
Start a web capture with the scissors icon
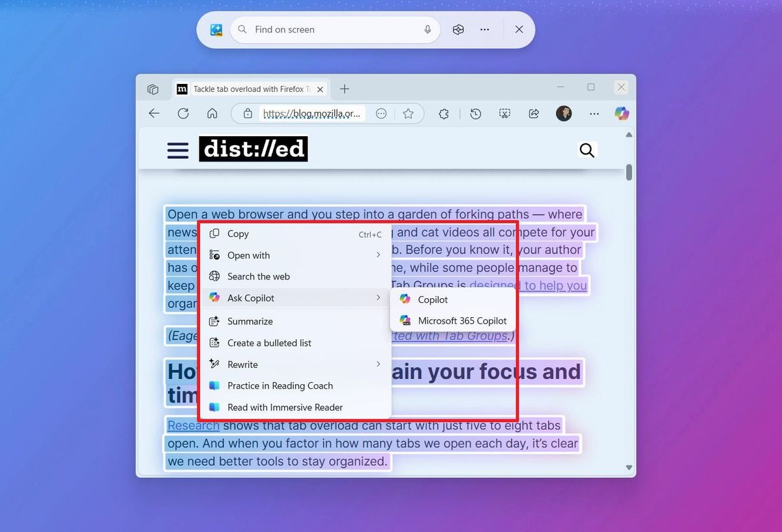tap(504, 113)
